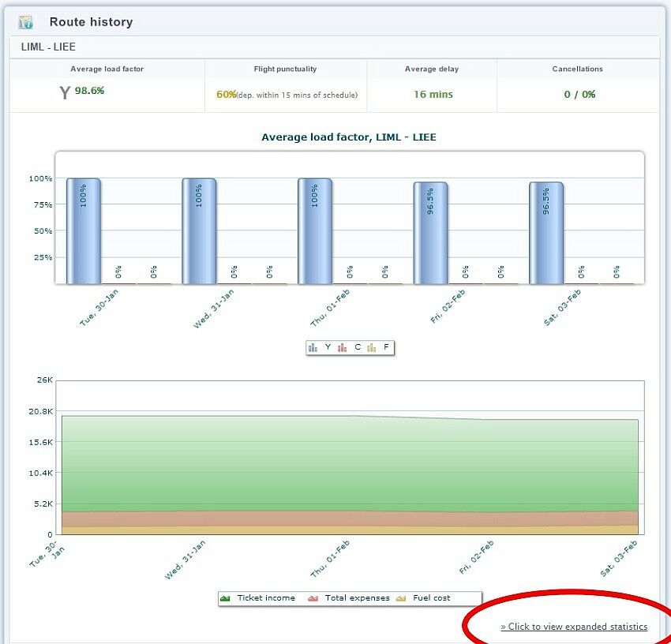Click the 98.6% average load factor value
Image resolution: width=671 pixels, height=644 pixels.
tap(89, 91)
